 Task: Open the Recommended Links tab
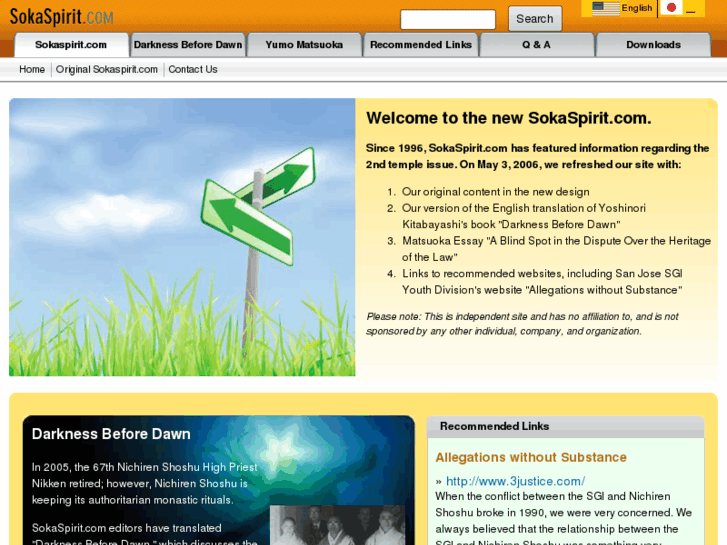pos(421,45)
